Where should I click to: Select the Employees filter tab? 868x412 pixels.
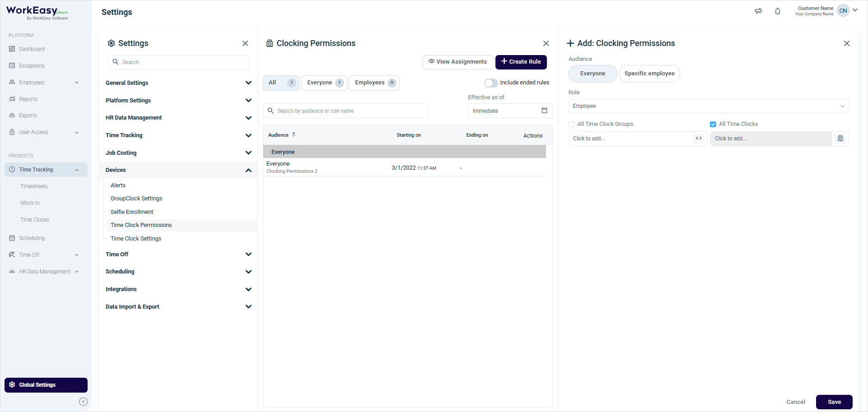[374, 83]
